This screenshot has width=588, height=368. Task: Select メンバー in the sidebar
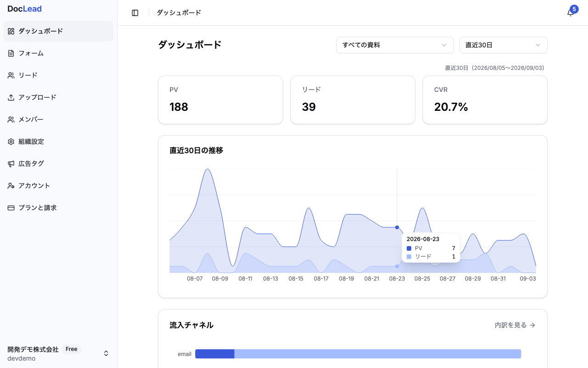tap(58, 120)
